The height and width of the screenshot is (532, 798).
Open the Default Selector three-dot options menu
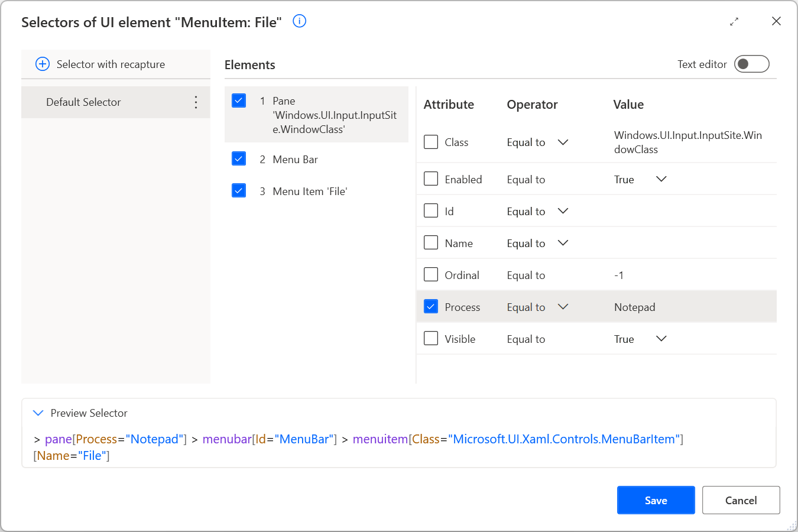coord(196,102)
